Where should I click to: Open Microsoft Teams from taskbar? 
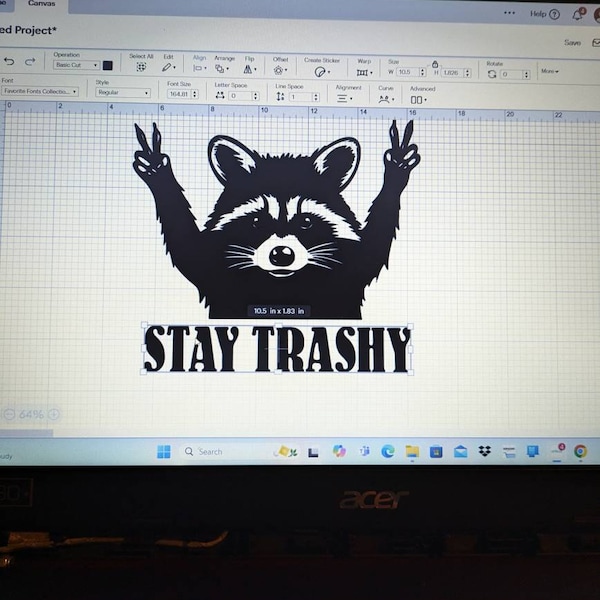coord(364,452)
